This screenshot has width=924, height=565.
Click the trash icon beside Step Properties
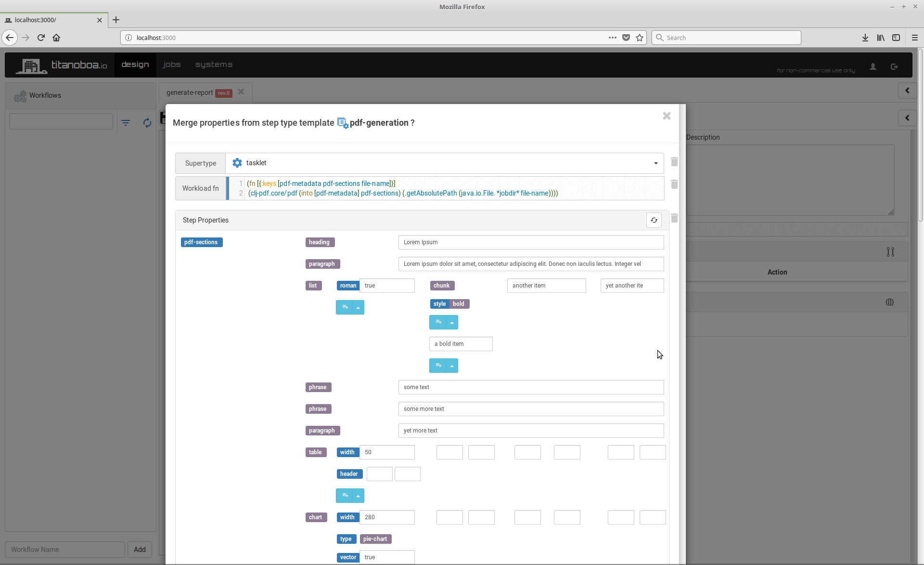tap(674, 218)
